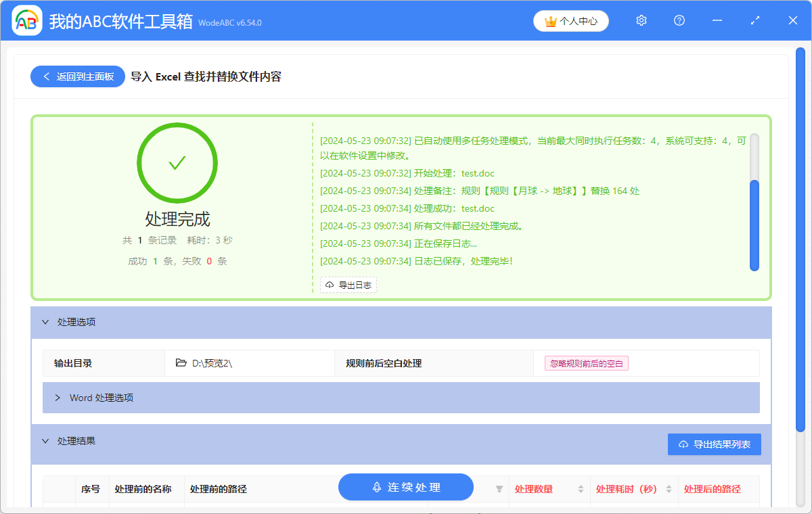This screenshot has width=812, height=514.
Task: Collapse the 处理结果 section
Action: tap(45, 441)
